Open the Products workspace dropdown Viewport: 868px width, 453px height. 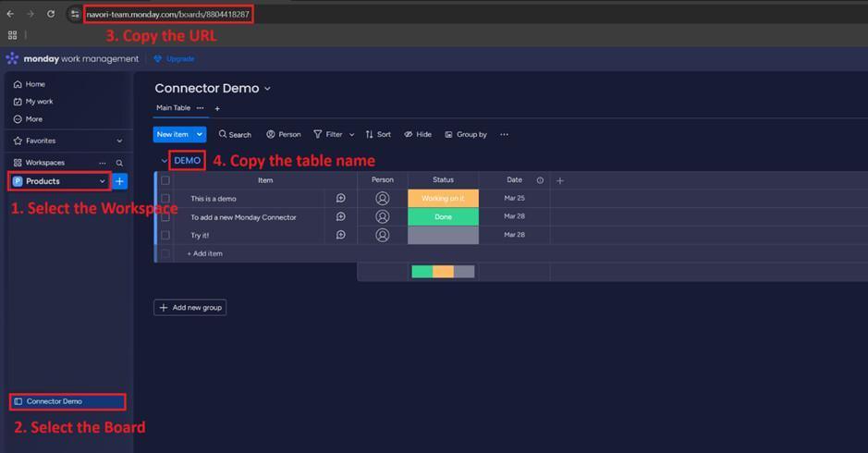59,181
